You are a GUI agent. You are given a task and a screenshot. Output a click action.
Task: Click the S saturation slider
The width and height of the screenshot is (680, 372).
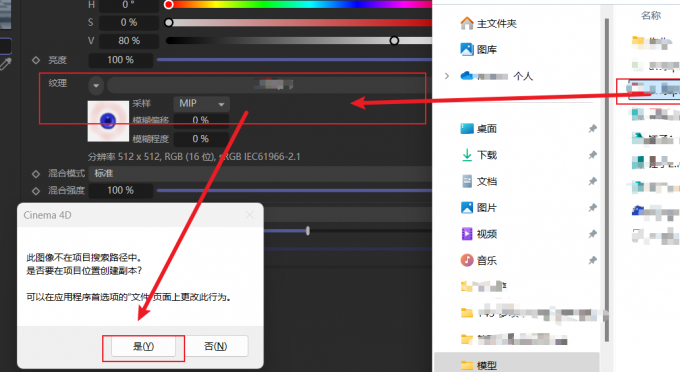click(x=298, y=23)
